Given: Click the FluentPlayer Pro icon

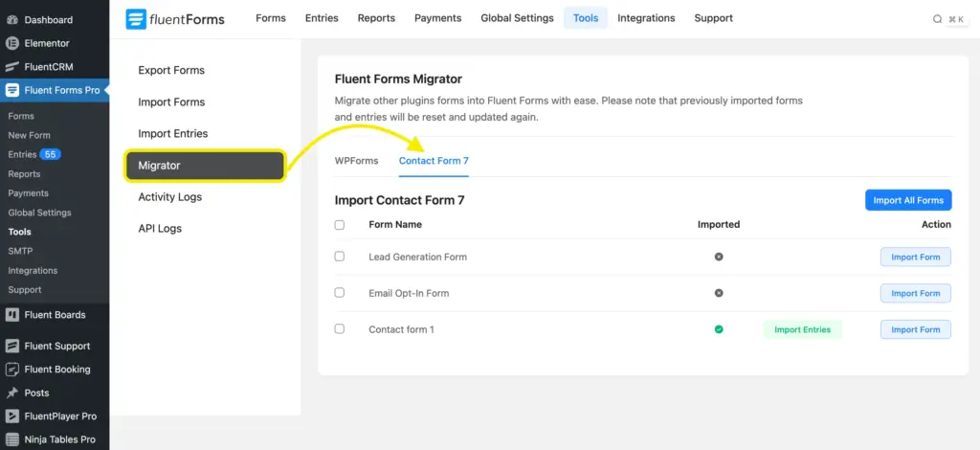Looking at the screenshot, I should coord(11,416).
